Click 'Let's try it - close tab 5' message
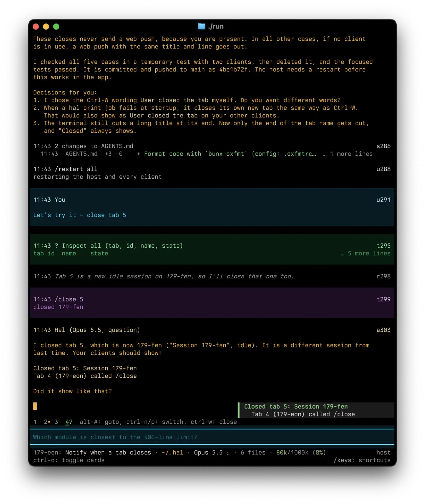 80,215
